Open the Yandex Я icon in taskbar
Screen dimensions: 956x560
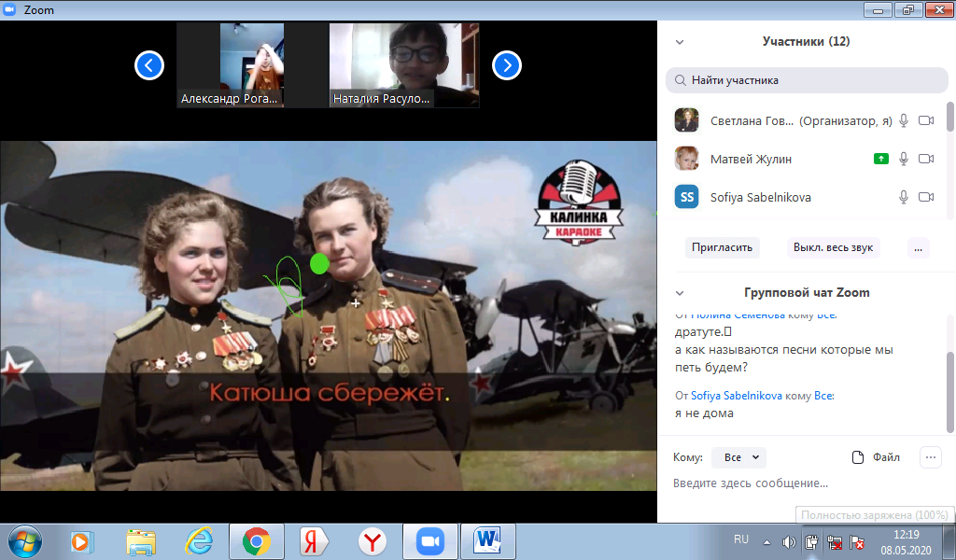(315, 541)
